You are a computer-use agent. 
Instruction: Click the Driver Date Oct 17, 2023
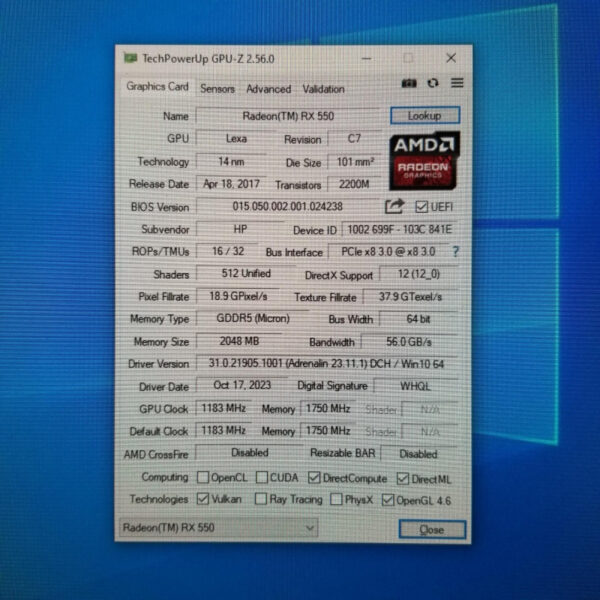[x=242, y=385]
